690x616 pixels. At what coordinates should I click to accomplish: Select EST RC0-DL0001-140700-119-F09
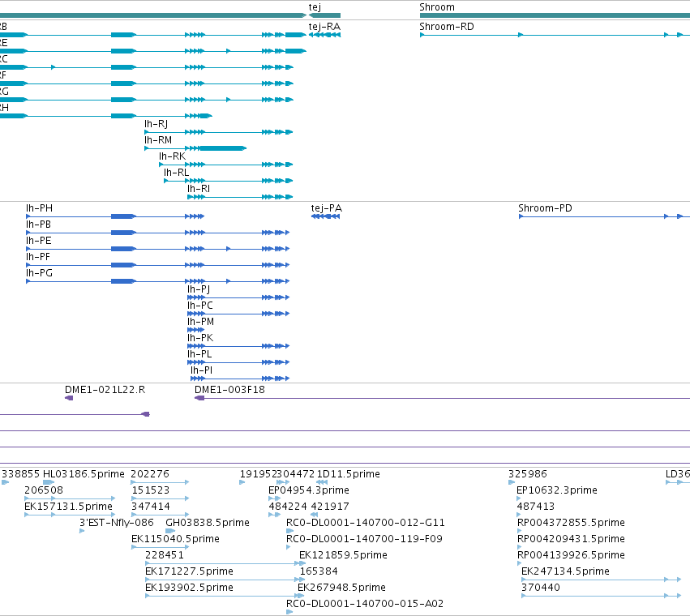(364, 539)
